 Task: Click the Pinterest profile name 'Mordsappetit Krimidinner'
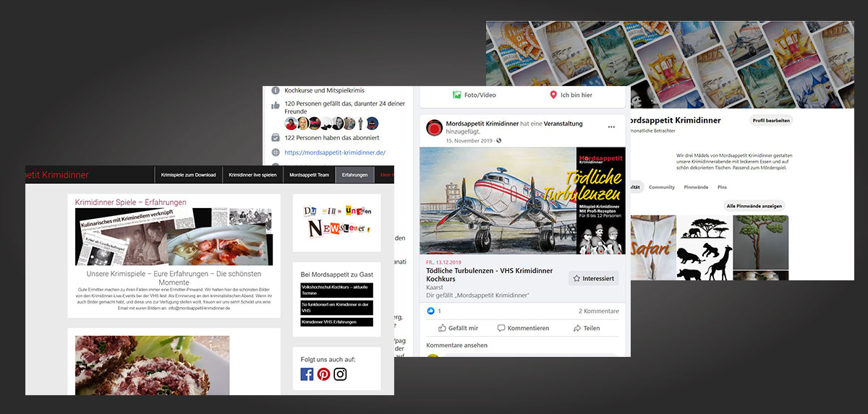tap(676, 120)
